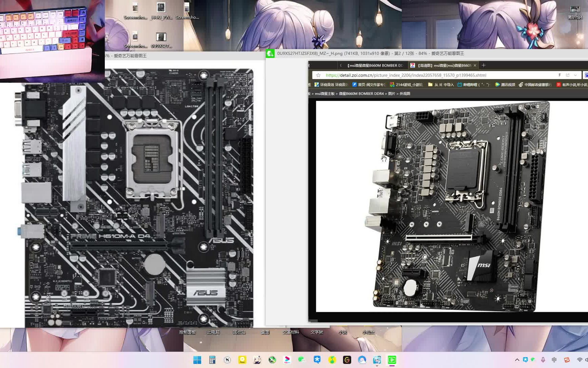Select the 小仙女 desktop folder
The image size is (588, 368).
[x=369, y=332]
